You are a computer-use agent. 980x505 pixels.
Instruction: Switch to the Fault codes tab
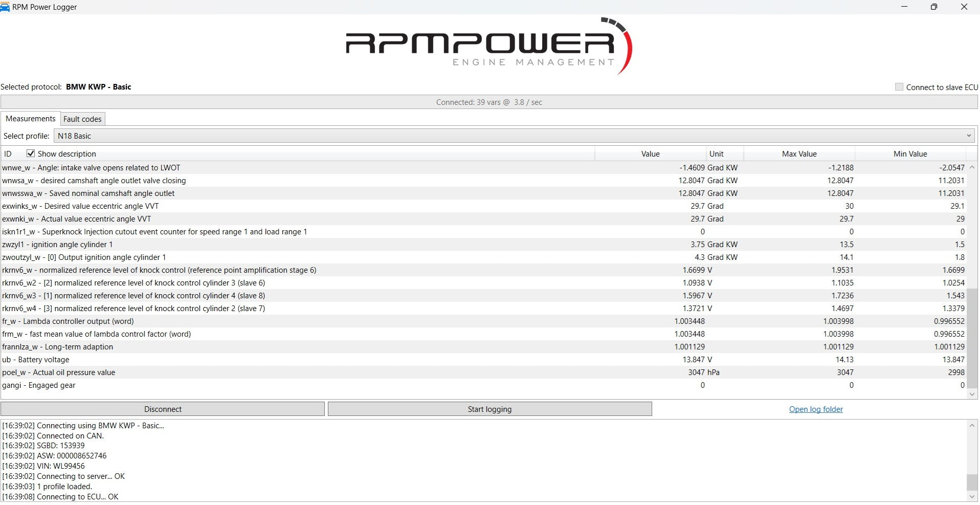[82, 119]
